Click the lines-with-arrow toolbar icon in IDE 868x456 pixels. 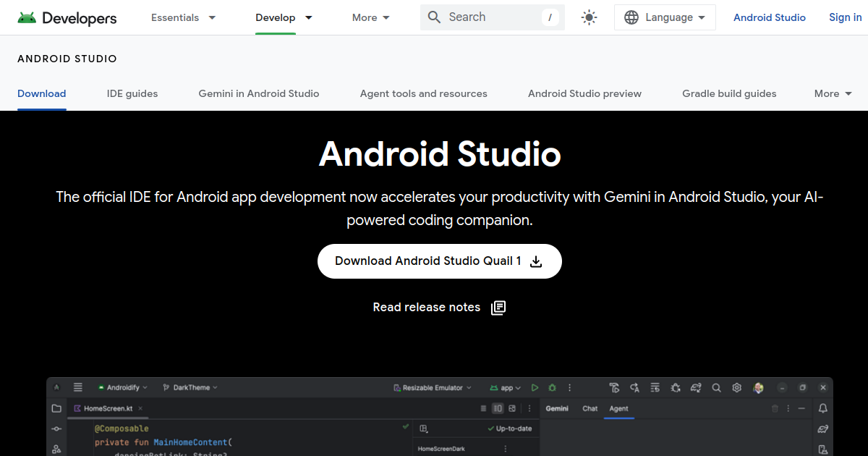tap(655, 388)
